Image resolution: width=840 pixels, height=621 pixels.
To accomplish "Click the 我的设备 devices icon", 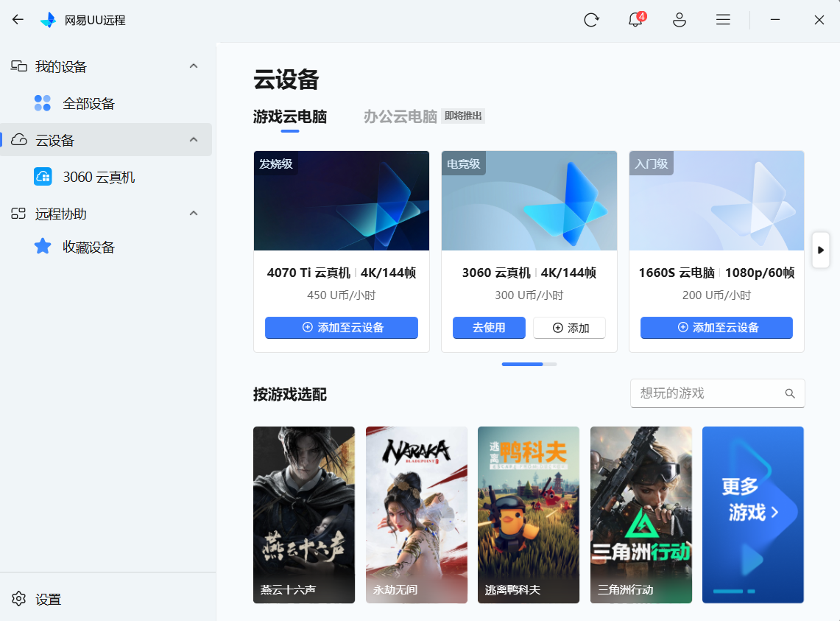I will pyautogui.click(x=18, y=66).
